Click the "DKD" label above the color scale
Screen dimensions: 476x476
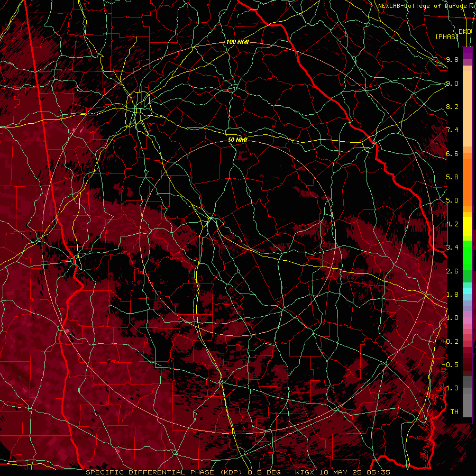[x=465, y=32]
